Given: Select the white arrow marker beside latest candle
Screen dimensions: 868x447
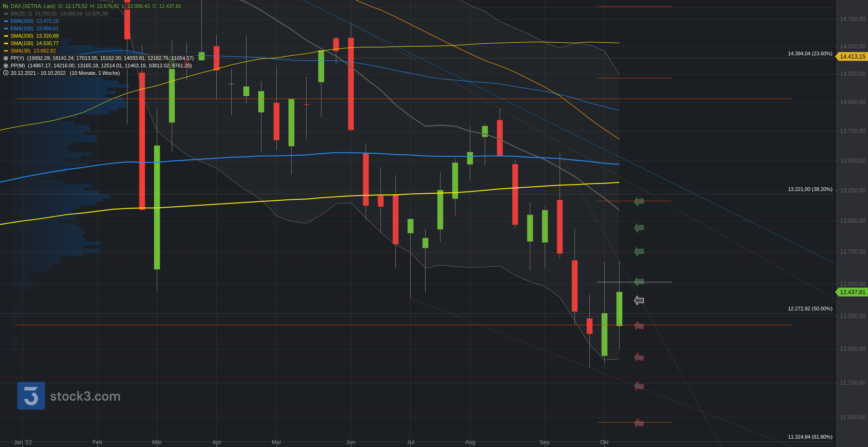Looking at the screenshot, I should [639, 301].
